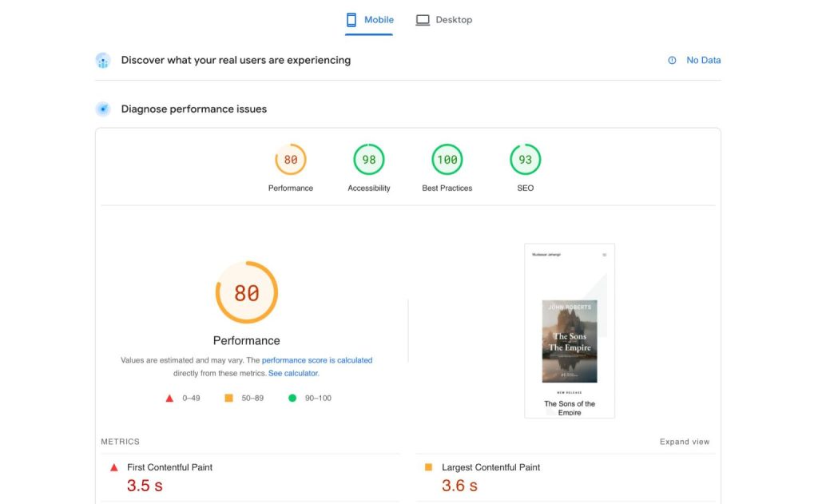Click the real users experience icon

[103, 61]
